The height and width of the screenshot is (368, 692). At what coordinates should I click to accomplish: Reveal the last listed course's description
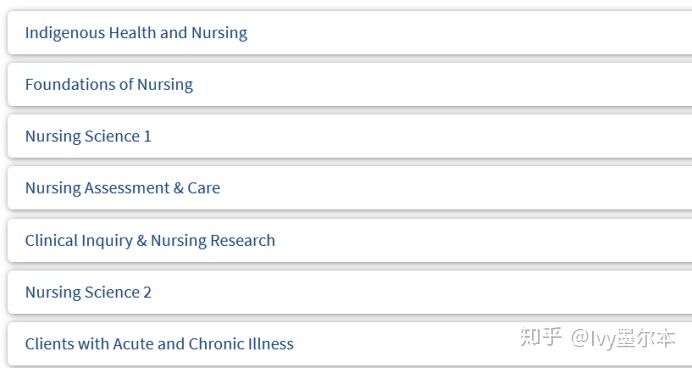(350, 344)
